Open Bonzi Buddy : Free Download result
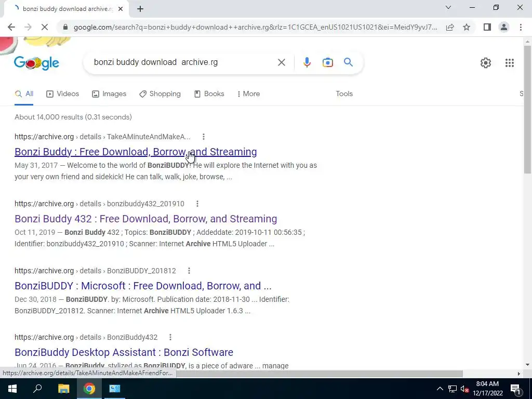This screenshot has height=399, width=532. point(136,152)
